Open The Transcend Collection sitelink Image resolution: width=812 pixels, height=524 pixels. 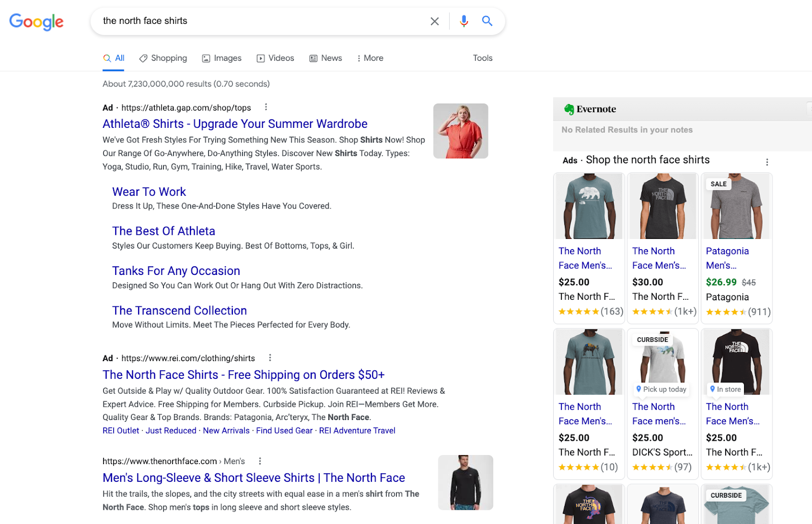click(180, 310)
